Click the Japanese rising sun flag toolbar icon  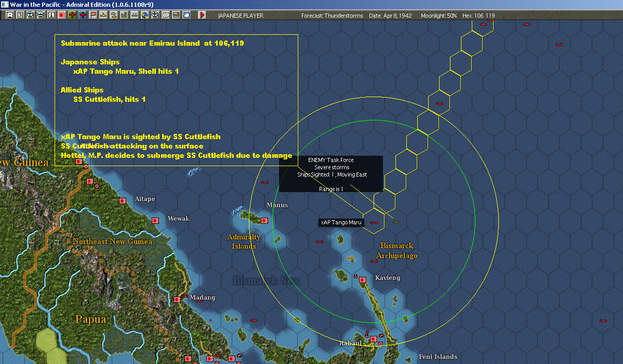coord(62,15)
